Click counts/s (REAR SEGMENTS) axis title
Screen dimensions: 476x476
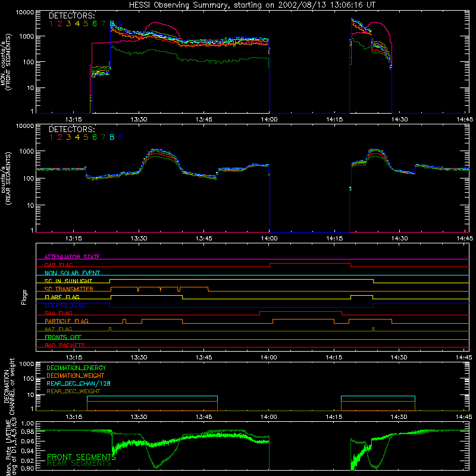pyautogui.click(x=5, y=178)
